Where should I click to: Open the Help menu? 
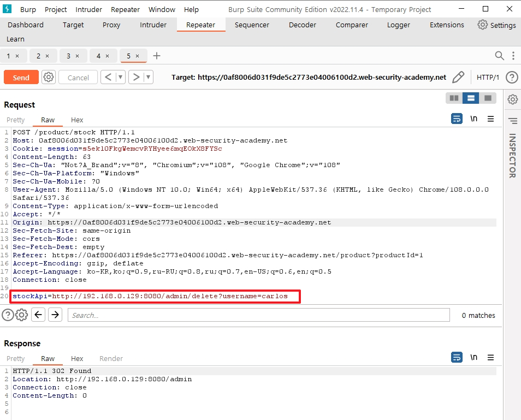(x=191, y=10)
